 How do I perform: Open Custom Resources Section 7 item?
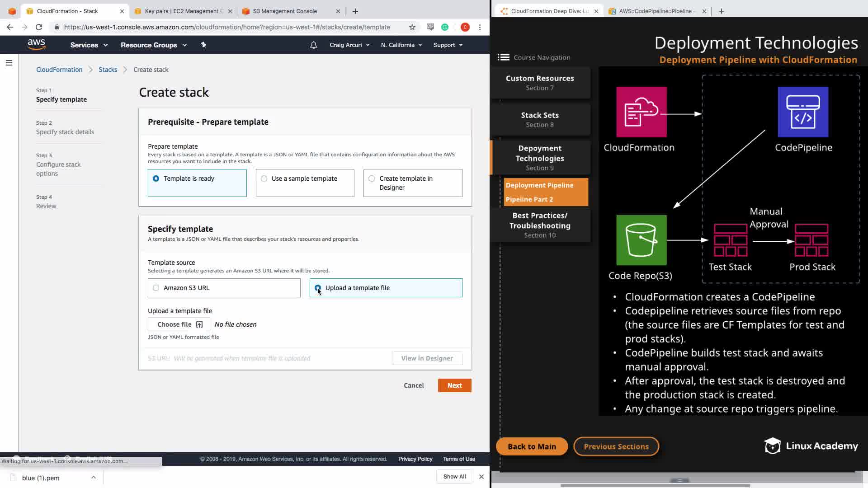[x=540, y=83]
